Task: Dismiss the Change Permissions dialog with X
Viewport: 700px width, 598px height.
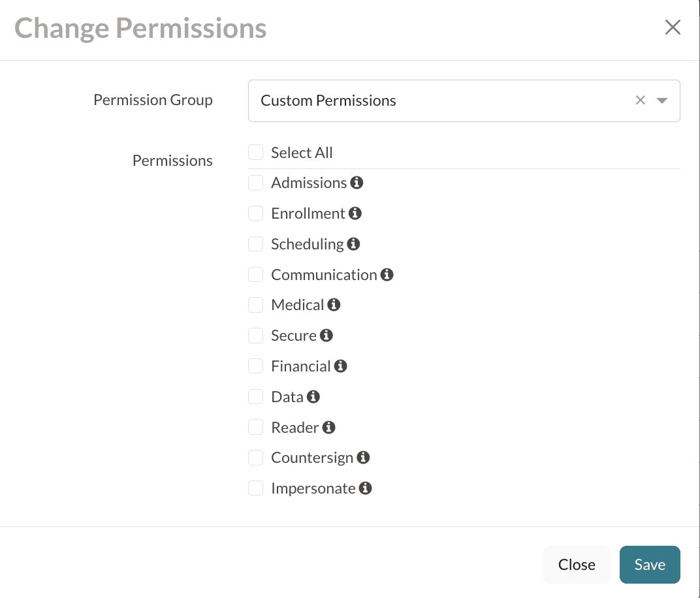Action: 673,27
